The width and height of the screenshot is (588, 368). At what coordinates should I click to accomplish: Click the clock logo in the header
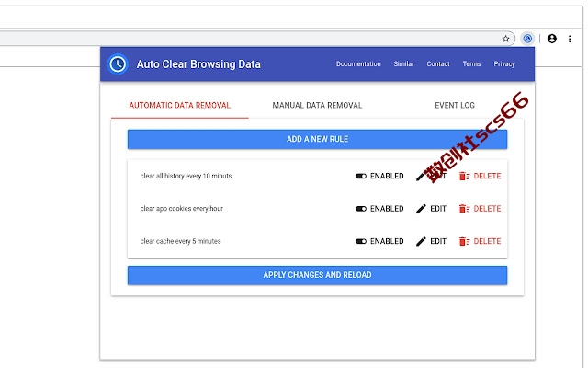pos(118,64)
